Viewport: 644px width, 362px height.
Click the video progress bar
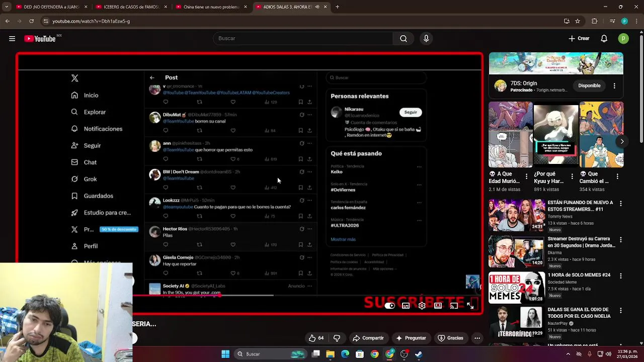click(250, 295)
